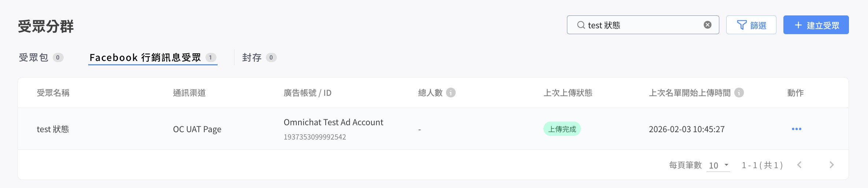
Task: Click the 上次上傳狀態 column header
Action: pyautogui.click(x=568, y=93)
